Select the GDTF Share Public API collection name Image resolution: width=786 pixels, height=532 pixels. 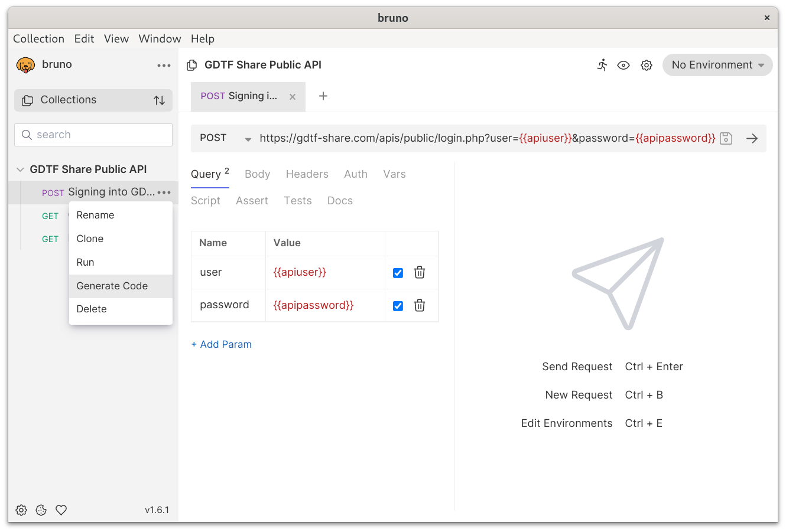88,169
